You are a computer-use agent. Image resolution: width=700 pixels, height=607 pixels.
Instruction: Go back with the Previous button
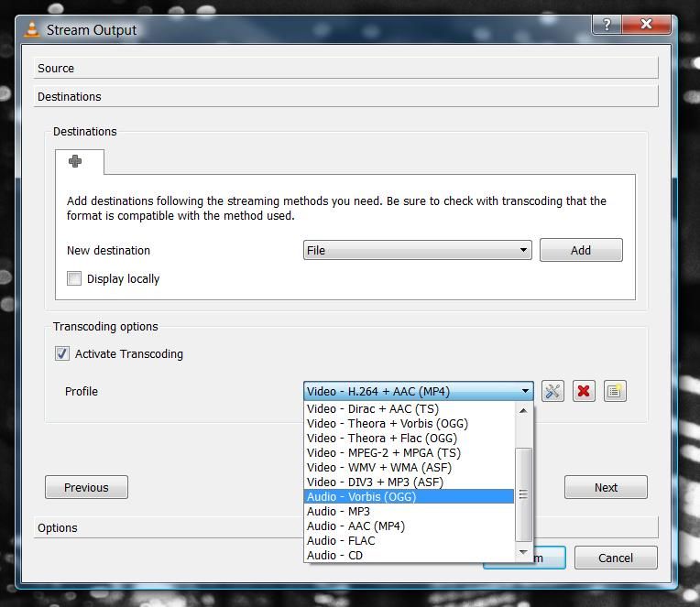(86, 487)
